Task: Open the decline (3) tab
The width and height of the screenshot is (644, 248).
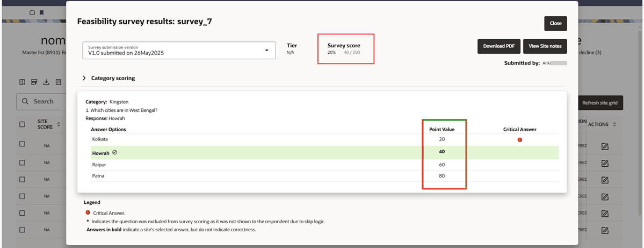Action: tap(590, 53)
